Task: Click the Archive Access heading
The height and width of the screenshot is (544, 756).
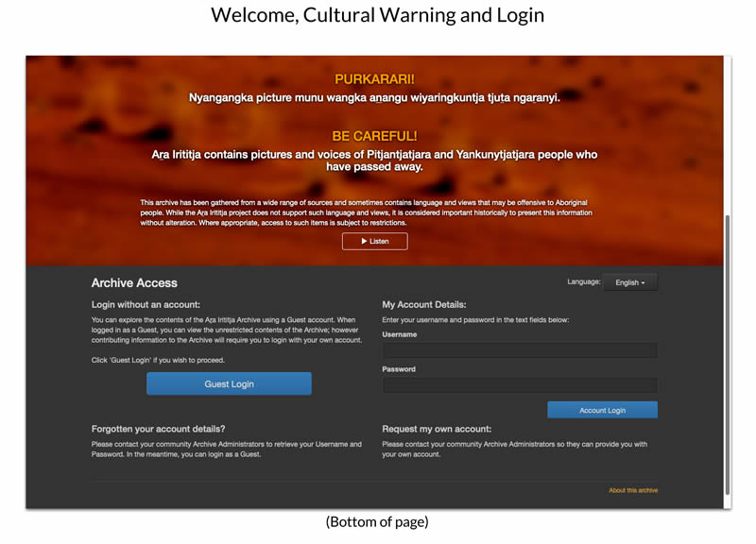Action: pyautogui.click(x=134, y=282)
